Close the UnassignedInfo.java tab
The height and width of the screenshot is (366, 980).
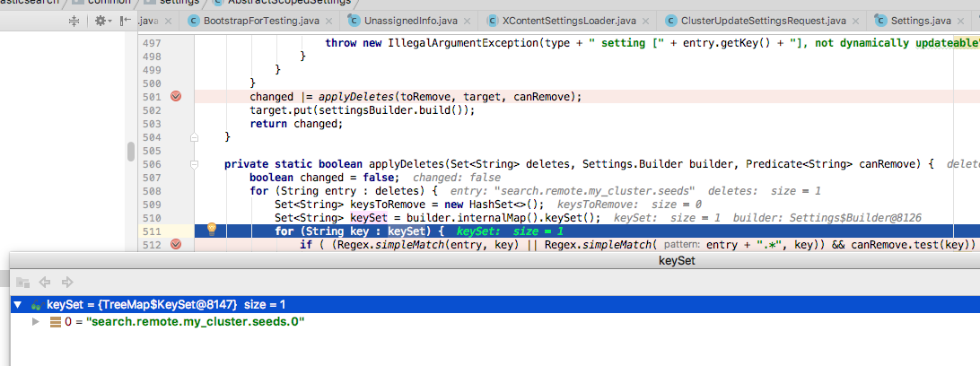coord(467,22)
